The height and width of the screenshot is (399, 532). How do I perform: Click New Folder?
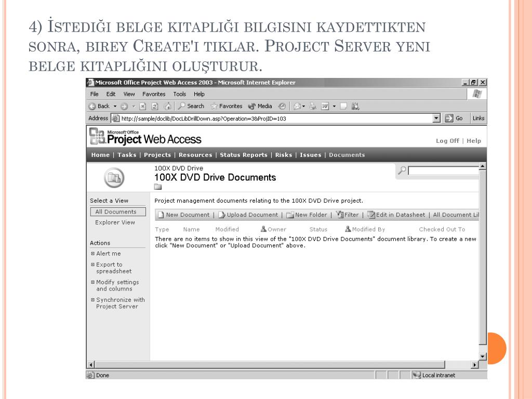(307, 215)
